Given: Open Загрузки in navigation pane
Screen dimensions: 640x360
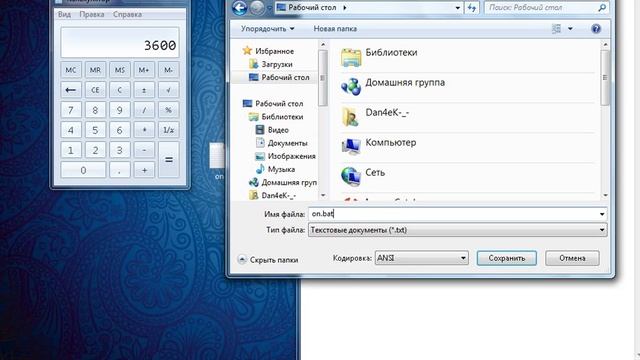Looking at the screenshot, I should tap(271, 64).
